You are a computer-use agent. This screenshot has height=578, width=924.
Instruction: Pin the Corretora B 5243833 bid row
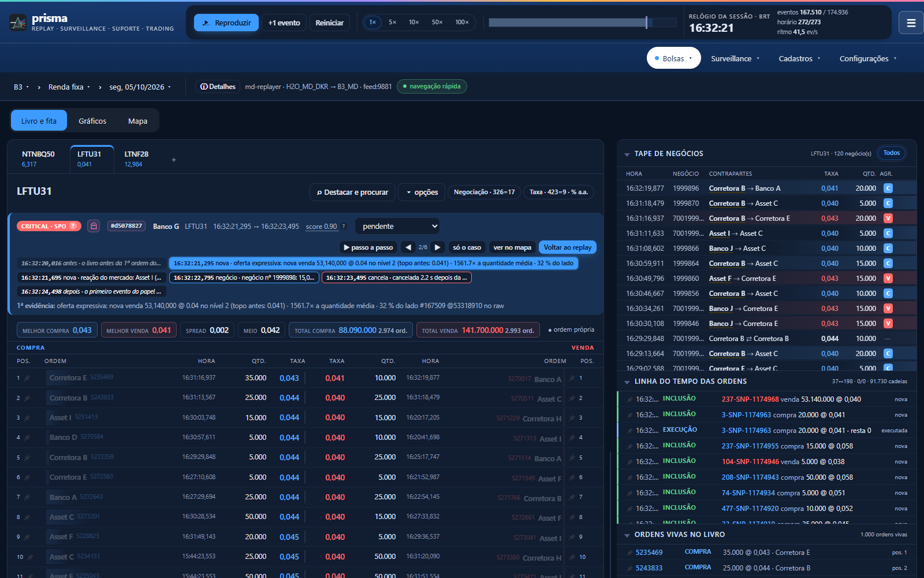click(x=27, y=398)
